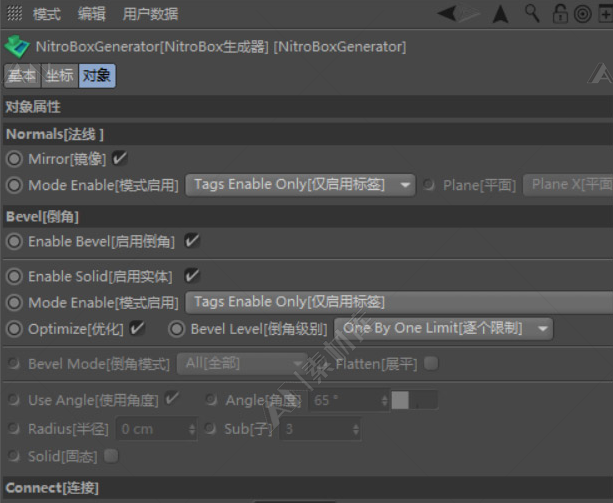The height and width of the screenshot is (503, 613).
Task: Click the Optimize keyframe circle
Action: [14, 329]
